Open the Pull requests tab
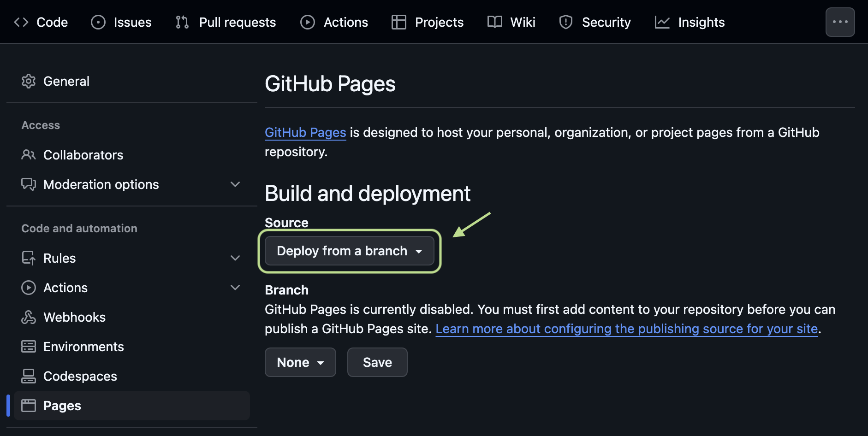The height and width of the screenshot is (436, 868). [226, 22]
